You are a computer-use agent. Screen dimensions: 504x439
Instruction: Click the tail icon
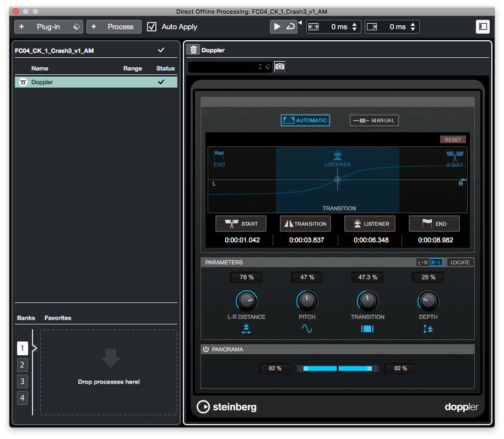[372, 26]
